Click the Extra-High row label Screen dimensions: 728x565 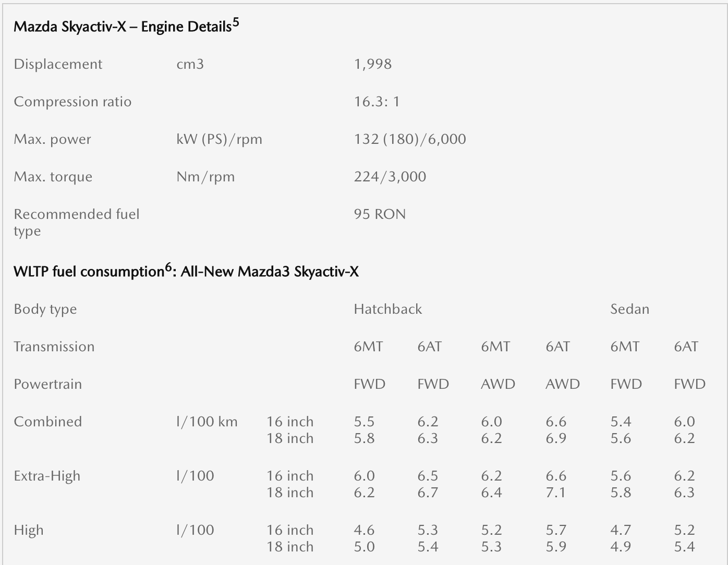[47, 476]
